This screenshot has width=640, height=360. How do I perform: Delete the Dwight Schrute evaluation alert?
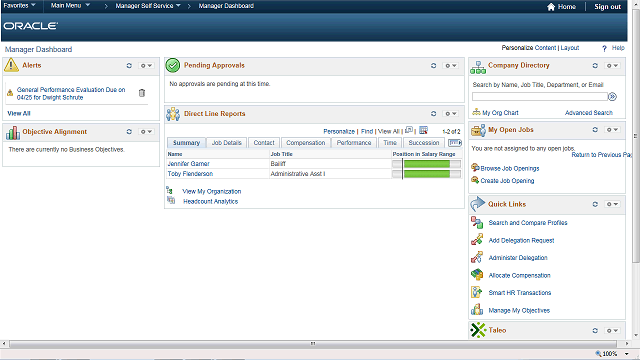point(142,93)
